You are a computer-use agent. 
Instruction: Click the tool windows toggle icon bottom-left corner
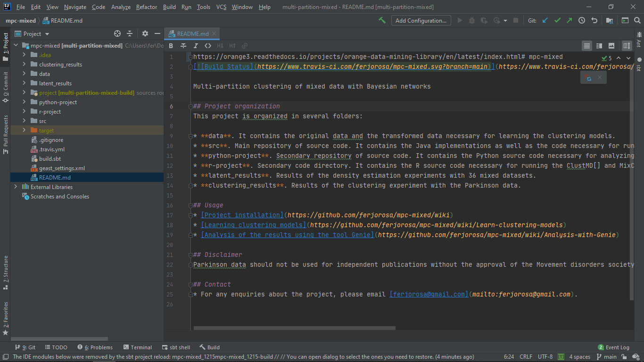[x=5, y=357]
